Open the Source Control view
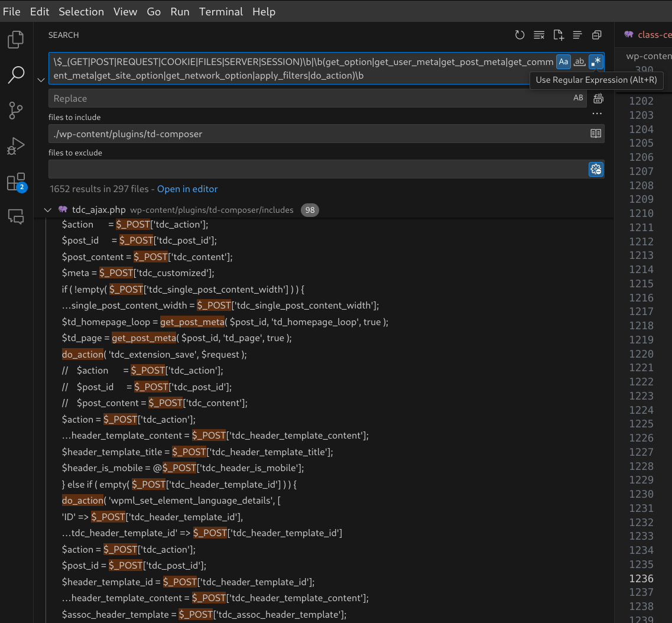 pos(16,110)
